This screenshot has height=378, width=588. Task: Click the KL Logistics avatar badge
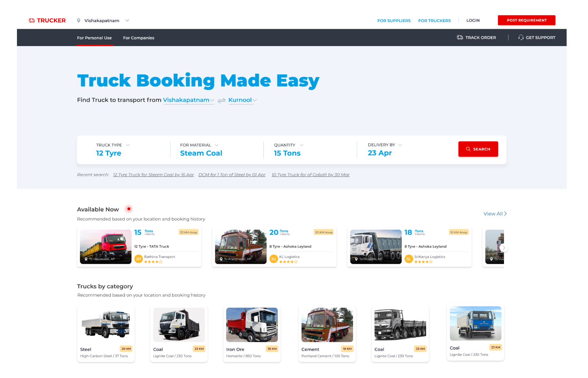pos(274,259)
